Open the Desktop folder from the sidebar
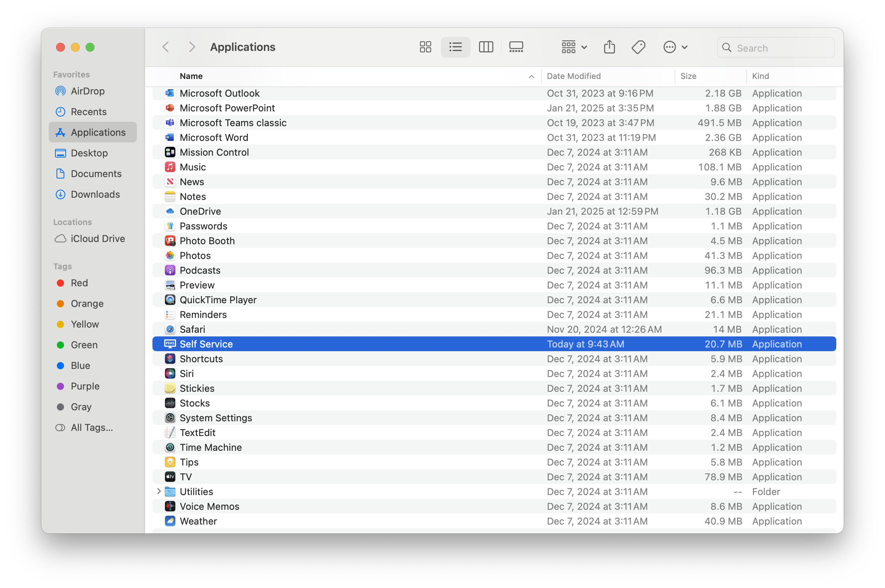Viewport: 885px width, 588px height. click(x=89, y=153)
